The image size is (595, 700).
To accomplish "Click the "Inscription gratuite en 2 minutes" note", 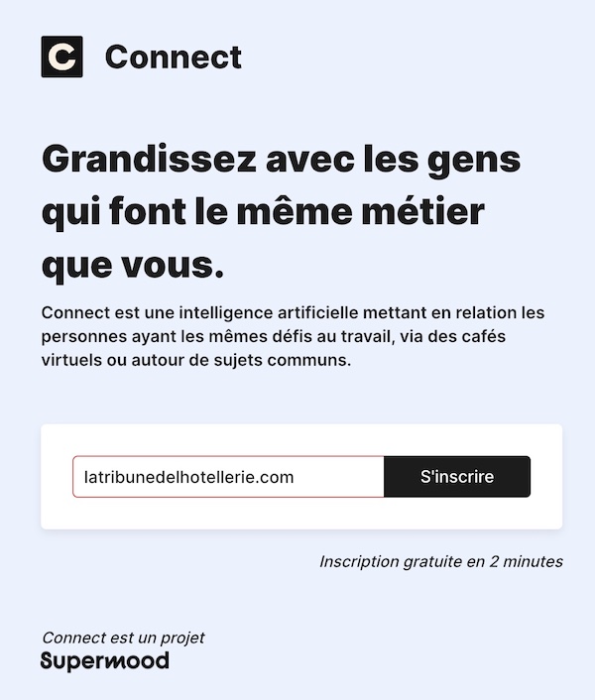I will click(440, 561).
